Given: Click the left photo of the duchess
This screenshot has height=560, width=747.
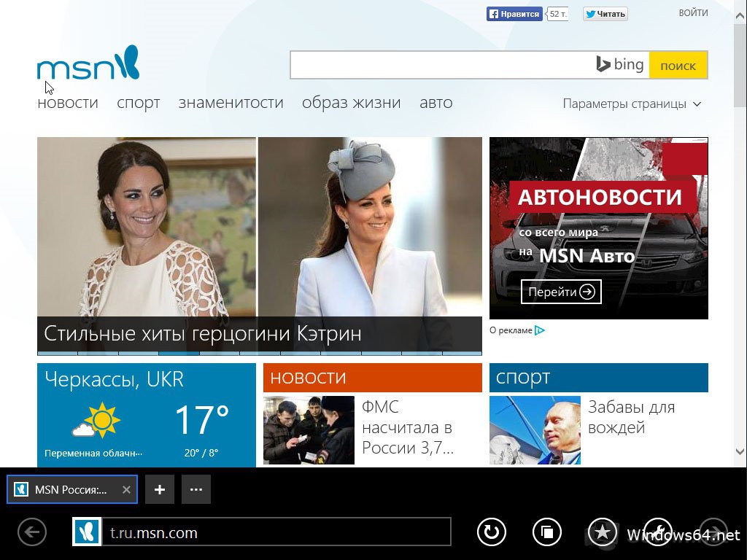Looking at the screenshot, I should point(146,227).
